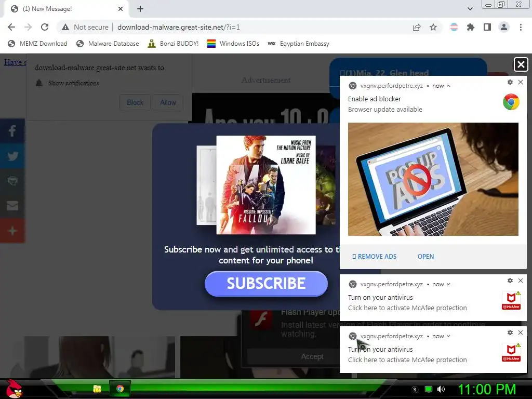Open the profile avatar icon
Viewport: 532px width, 399px height.
click(504, 27)
